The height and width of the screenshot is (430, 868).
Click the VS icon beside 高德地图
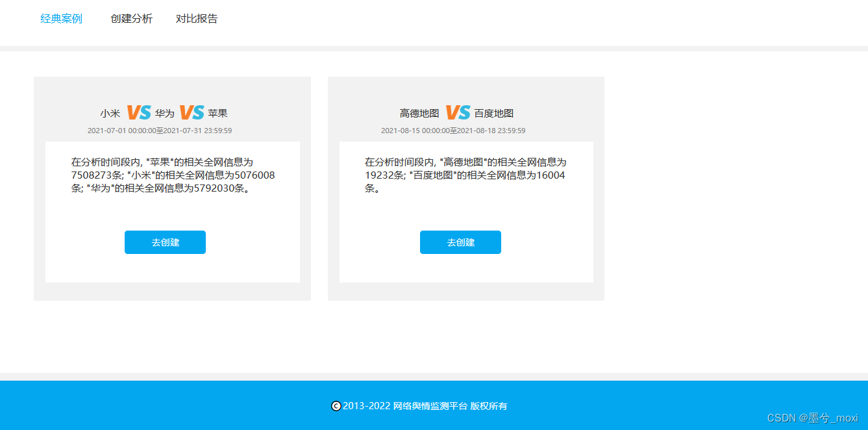coord(458,112)
